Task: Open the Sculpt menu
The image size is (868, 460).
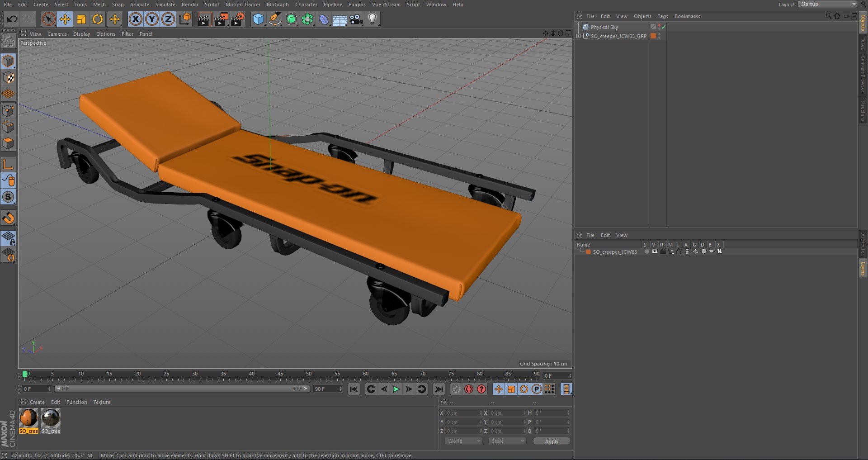Action: (212, 5)
